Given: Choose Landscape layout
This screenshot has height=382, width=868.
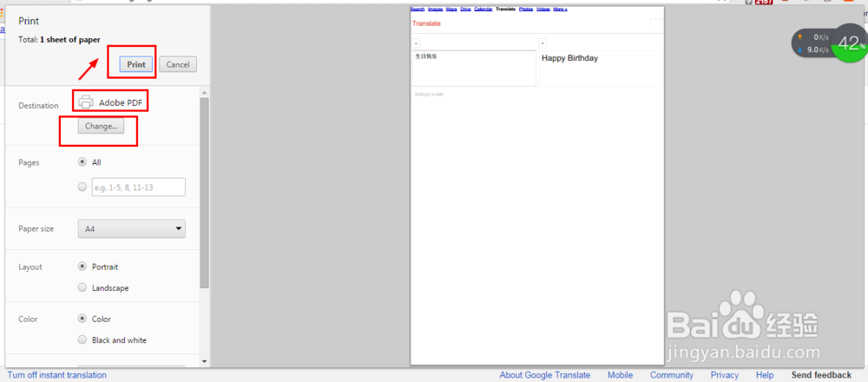Looking at the screenshot, I should [x=82, y=287].
